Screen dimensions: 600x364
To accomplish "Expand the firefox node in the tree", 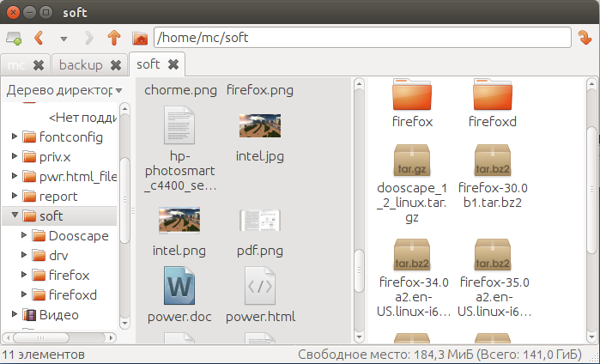I will [x=24, y=275].
